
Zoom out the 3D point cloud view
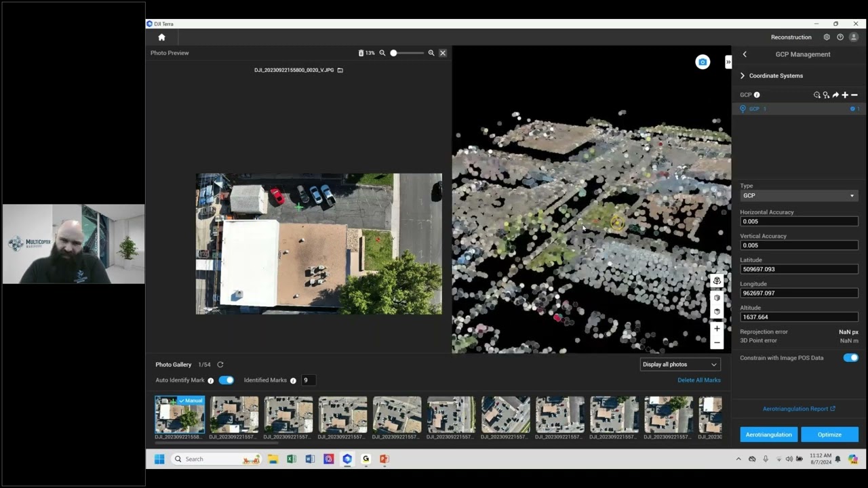(x=717, y=343)
